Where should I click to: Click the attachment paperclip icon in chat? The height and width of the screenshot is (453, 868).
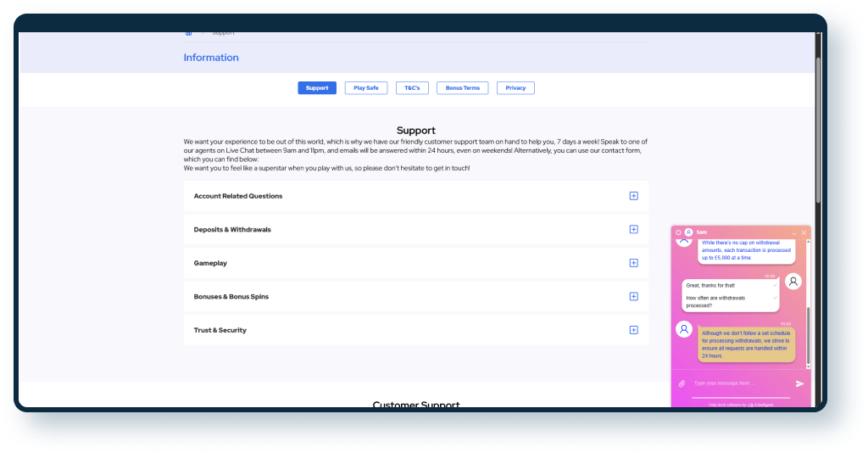pyautogui.click(x=682, y=383)
